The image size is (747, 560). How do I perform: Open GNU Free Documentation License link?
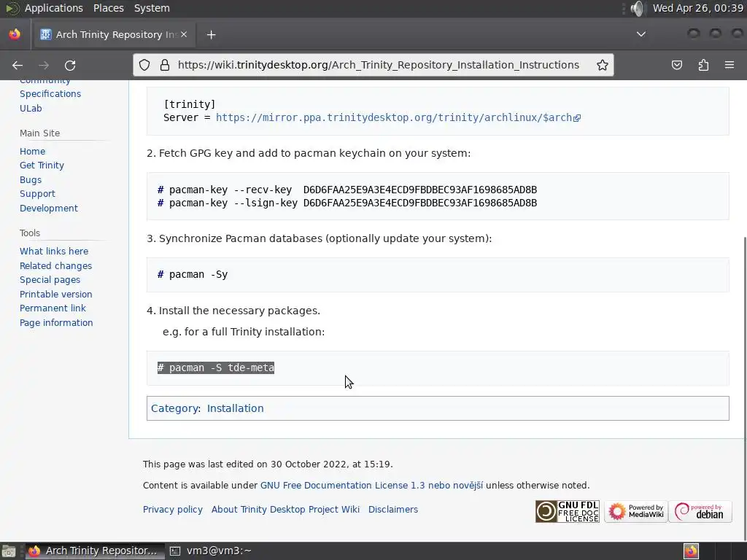tap(371, 485)
